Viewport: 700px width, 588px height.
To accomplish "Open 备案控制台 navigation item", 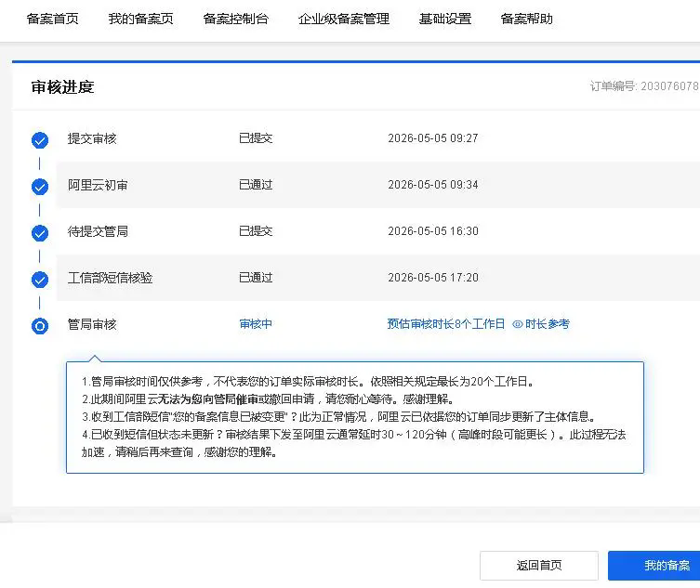I will pyautogui.click(x=236, y=19).
